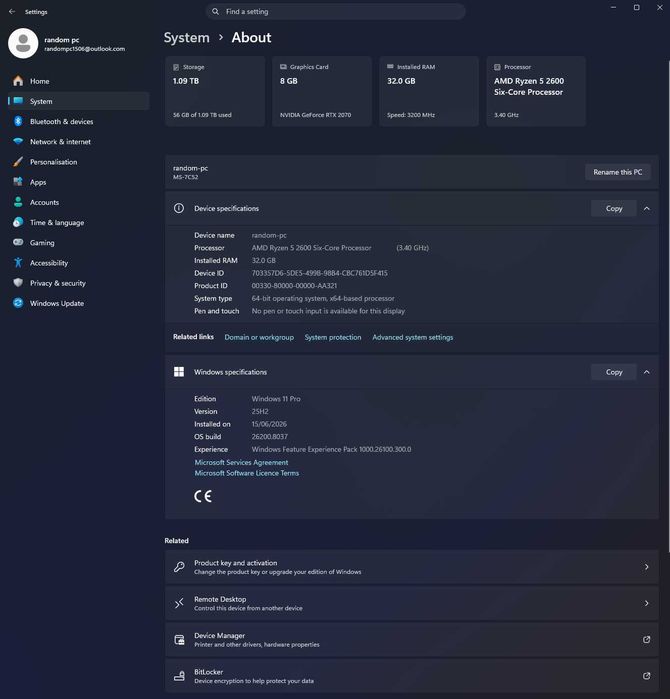Click the Windows Update refresh icon
The height and width of the screenshot is (699, 670).
[x=18, y=303]
